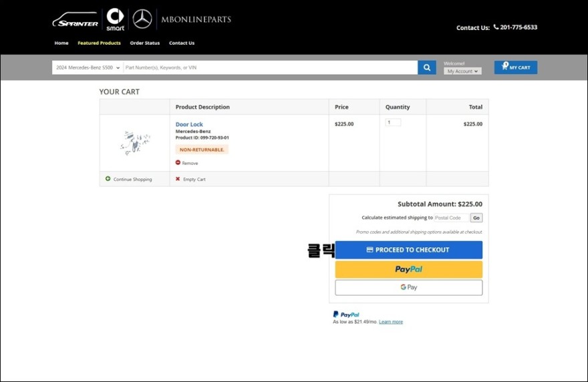Click the Remove link text
The image size is (588, 382).
click(x=190, y=163)
